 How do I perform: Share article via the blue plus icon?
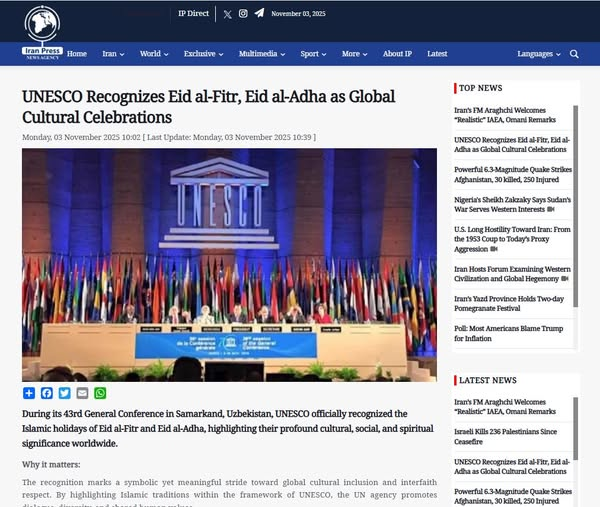click(29, 393)
